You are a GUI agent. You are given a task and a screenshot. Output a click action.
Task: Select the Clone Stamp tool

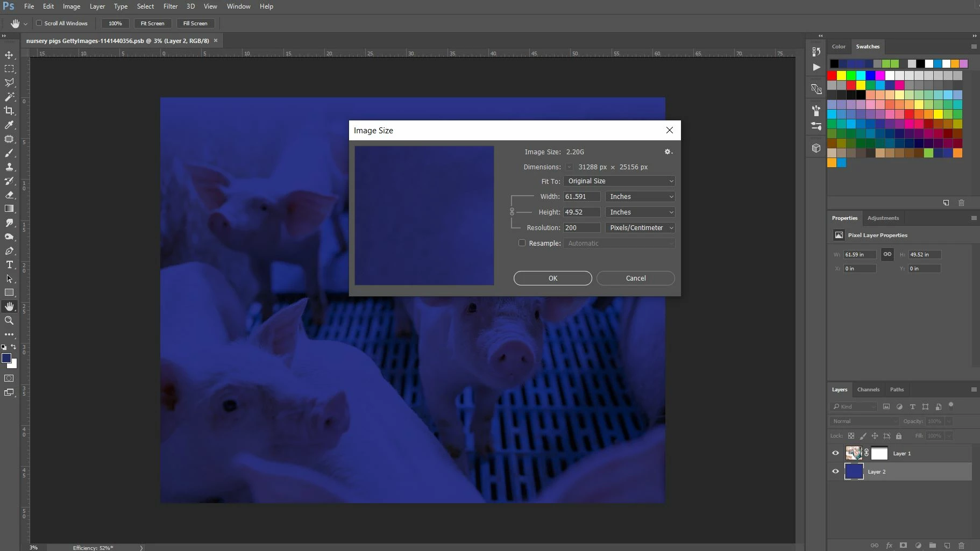point(9,167)
